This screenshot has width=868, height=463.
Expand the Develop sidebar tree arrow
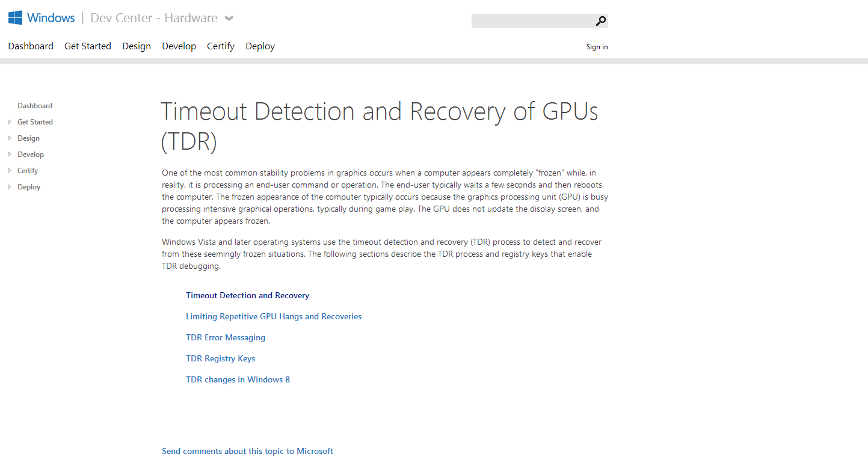tap(10, 155)
